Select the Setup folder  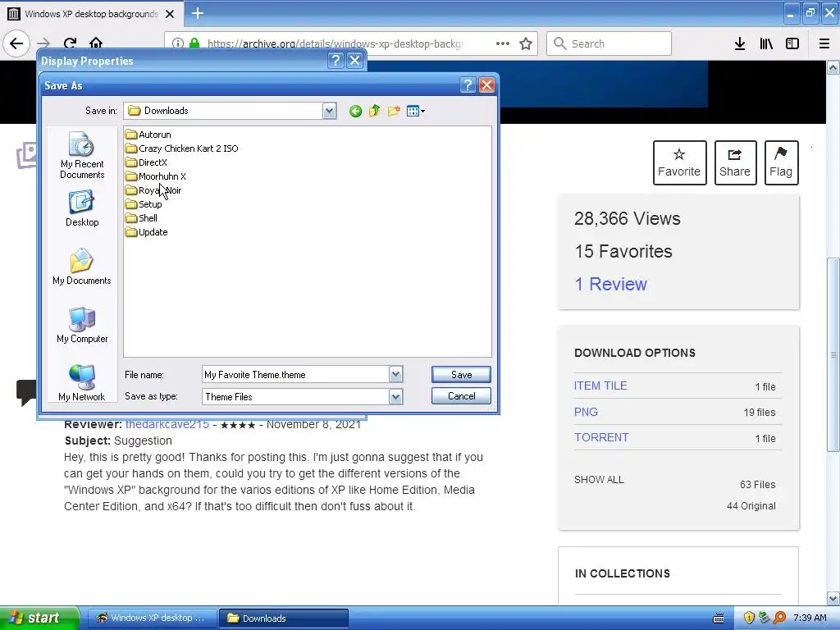coord(144,204)
